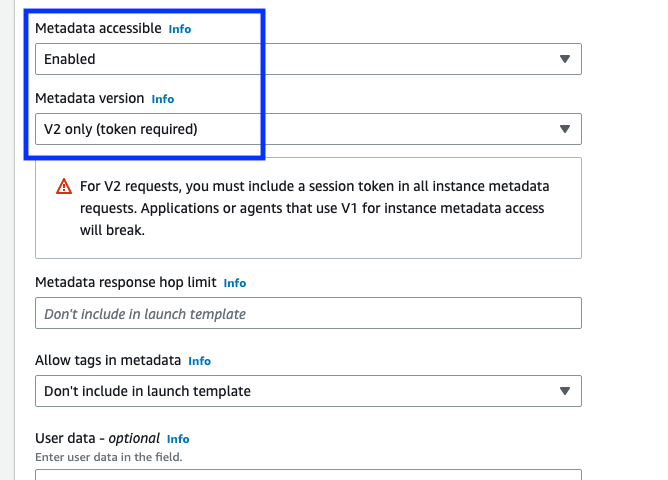Click the Metadata response hop limit label

[126, 282]
